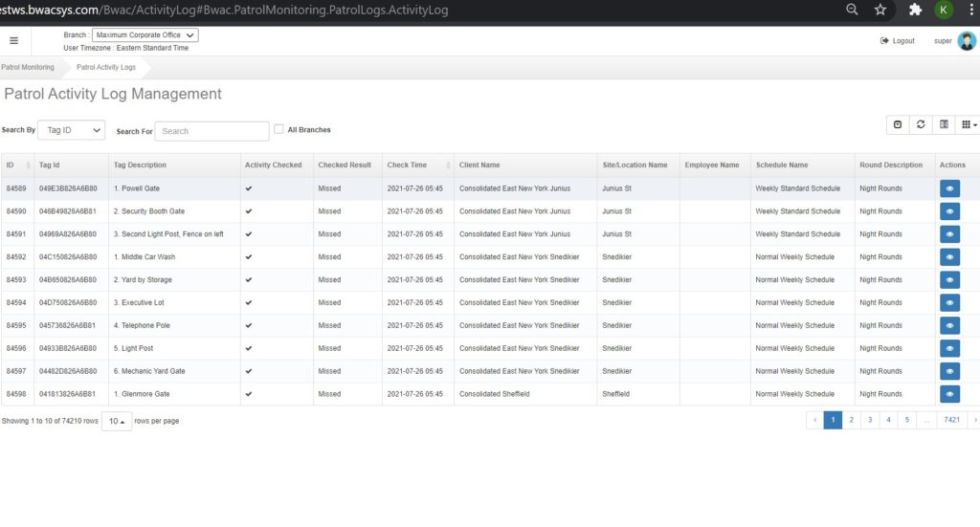Click the browser zoom magnifier icon
The width and height of the screenshot is (980, 527).
click(852, 10)
